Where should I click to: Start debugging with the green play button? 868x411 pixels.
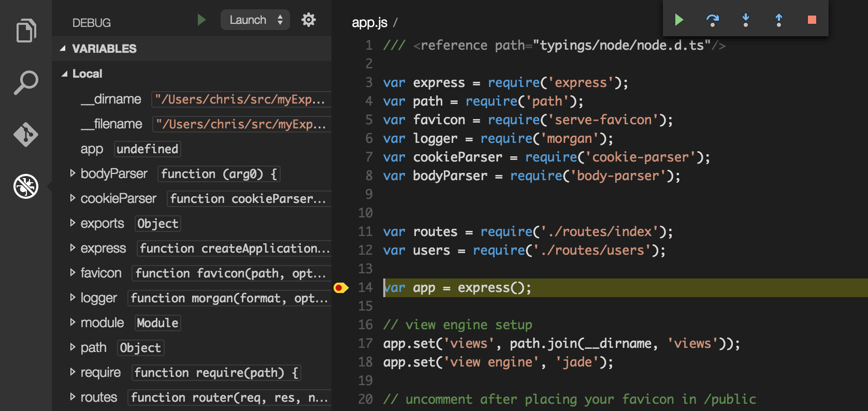click(201, 20)
